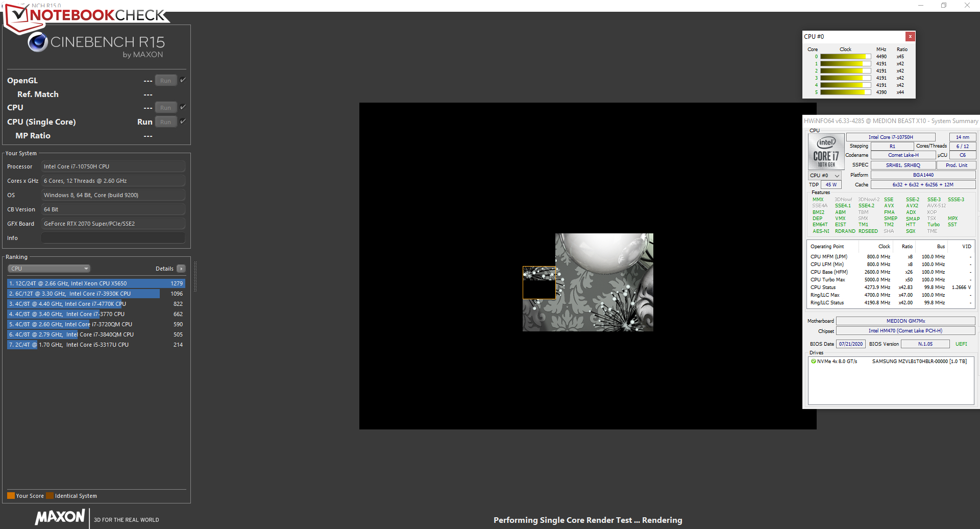The height and width of the screenshot is (529, 980).
Task: Restore down the Cinebench main window
Action: coord(944,6)
